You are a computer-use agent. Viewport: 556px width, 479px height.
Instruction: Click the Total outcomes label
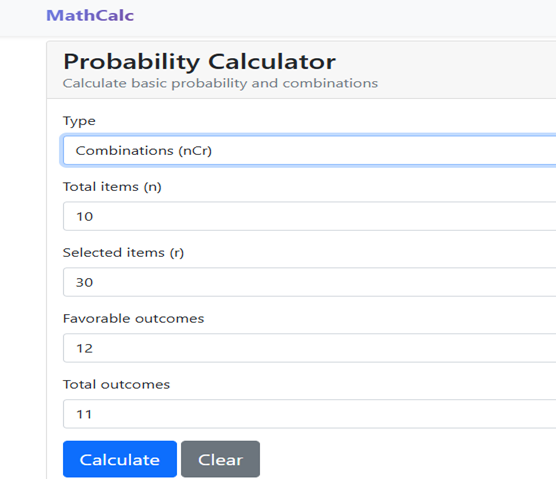pyautogui.click(x=117, y=384)
